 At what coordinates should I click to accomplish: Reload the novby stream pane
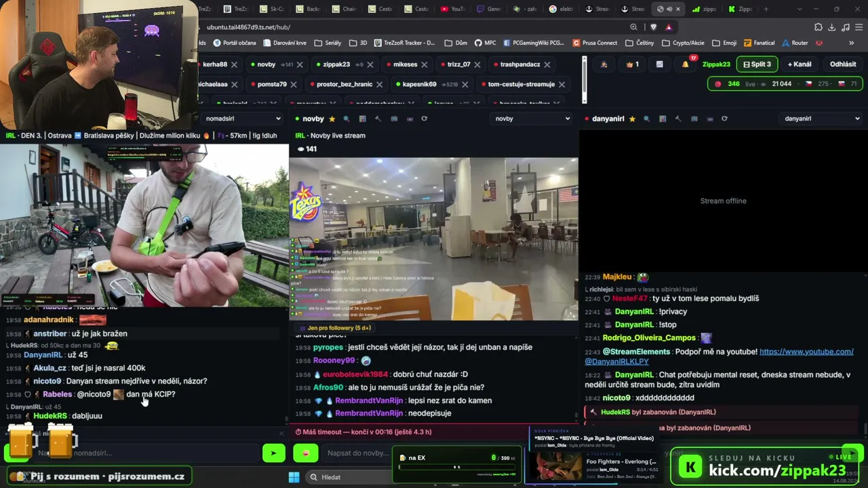[425, 119]
